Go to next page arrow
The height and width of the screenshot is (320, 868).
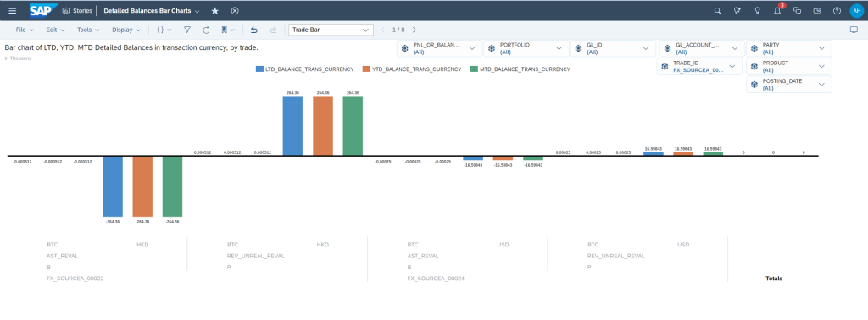tap(414, 30)
